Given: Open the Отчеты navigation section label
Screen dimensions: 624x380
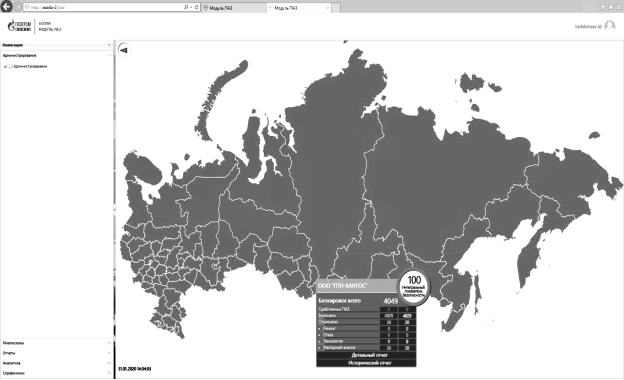Looking at the screenshot, I should (9, 353).
